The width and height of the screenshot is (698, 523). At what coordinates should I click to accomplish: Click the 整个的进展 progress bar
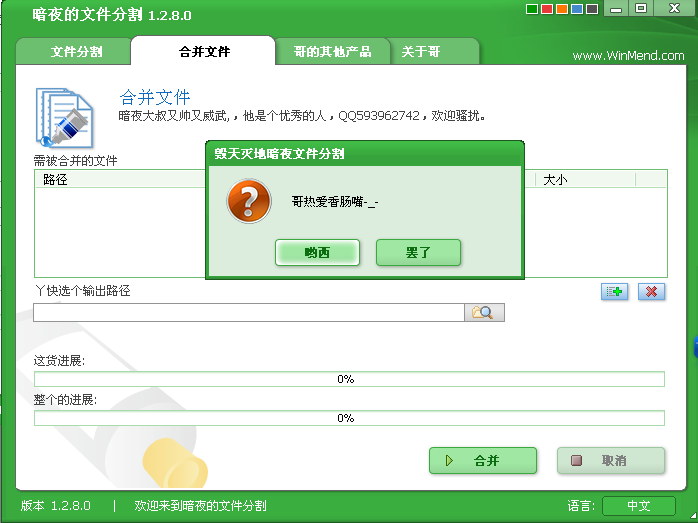click(349, 418)
